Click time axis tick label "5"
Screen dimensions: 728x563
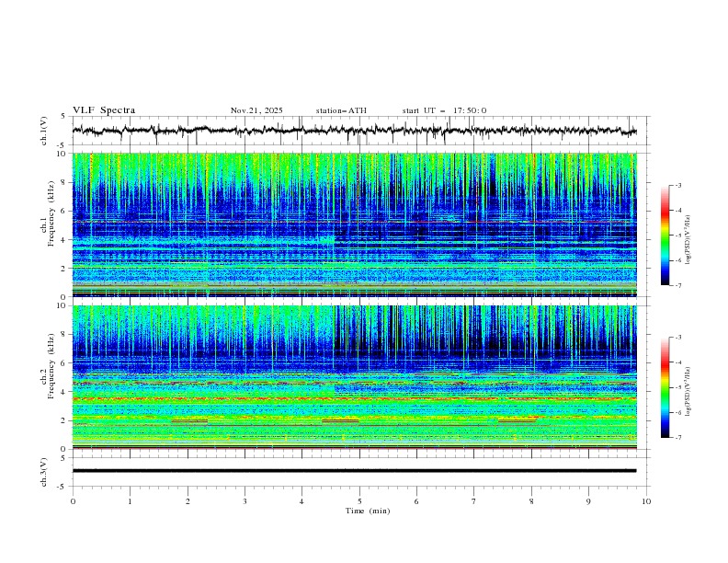tap(359, 501)
